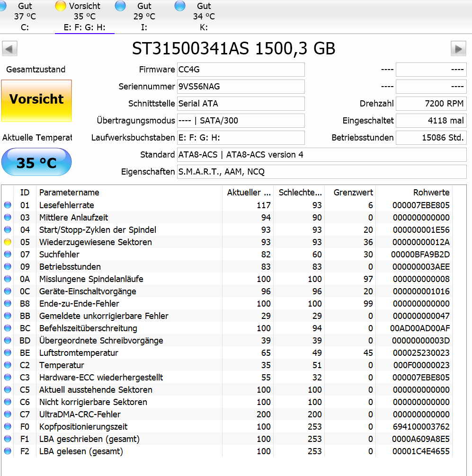Select the Wiederzugewiesene Sektoren row name

coord(95,242)
